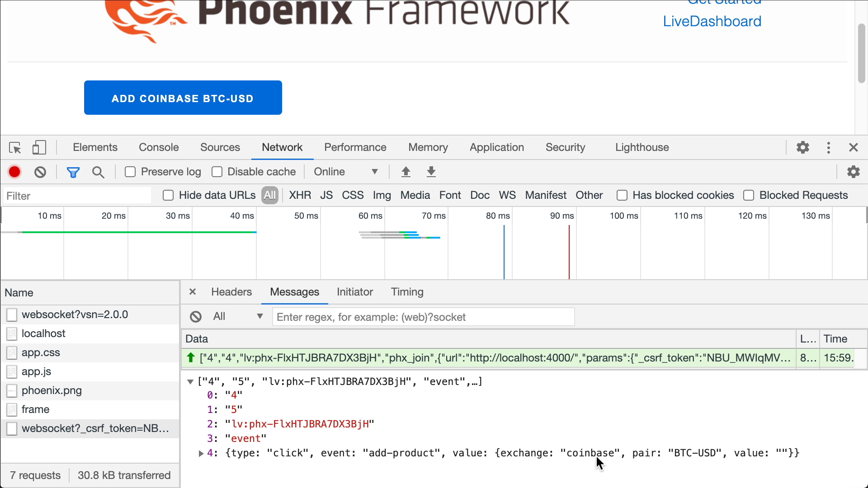Follow the LiveDashboard link
Viewport: 868px width, 488px height.
tap(712, 21)
